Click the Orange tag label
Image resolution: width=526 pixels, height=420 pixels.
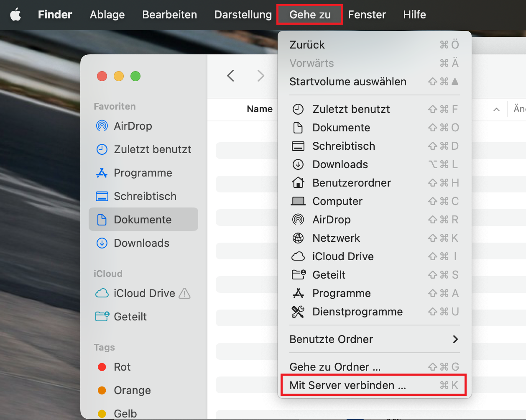point(132,390)
